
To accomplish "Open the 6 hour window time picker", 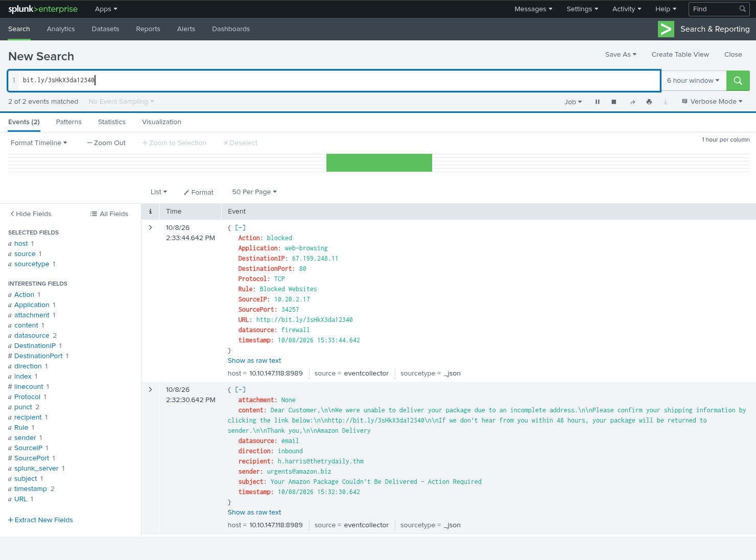I will pyautogui.click(x=693, y=81).
